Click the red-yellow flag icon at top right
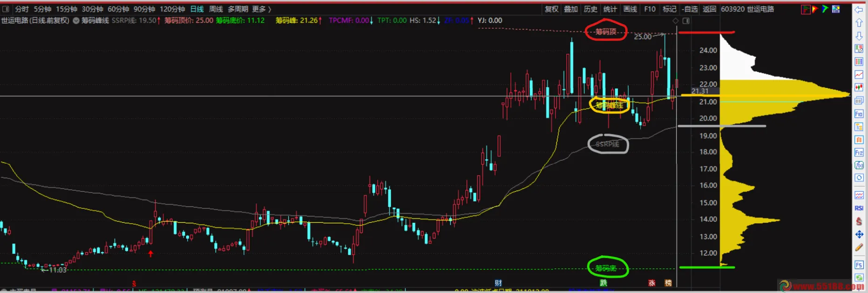The height and width of the screenshot is (293, 868). tap(815, 9)
